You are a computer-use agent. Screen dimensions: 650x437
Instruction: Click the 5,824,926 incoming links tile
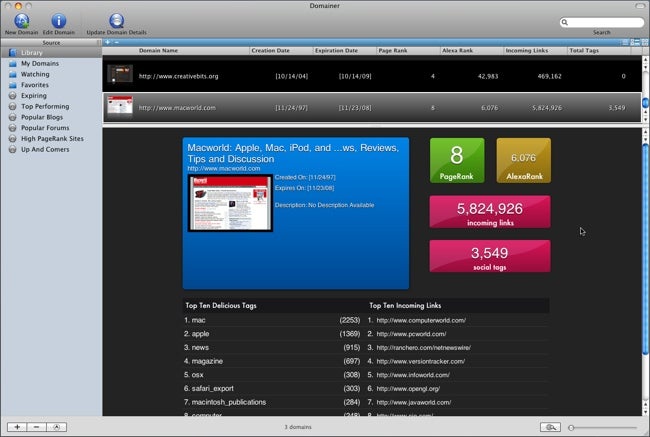point(490,212)
